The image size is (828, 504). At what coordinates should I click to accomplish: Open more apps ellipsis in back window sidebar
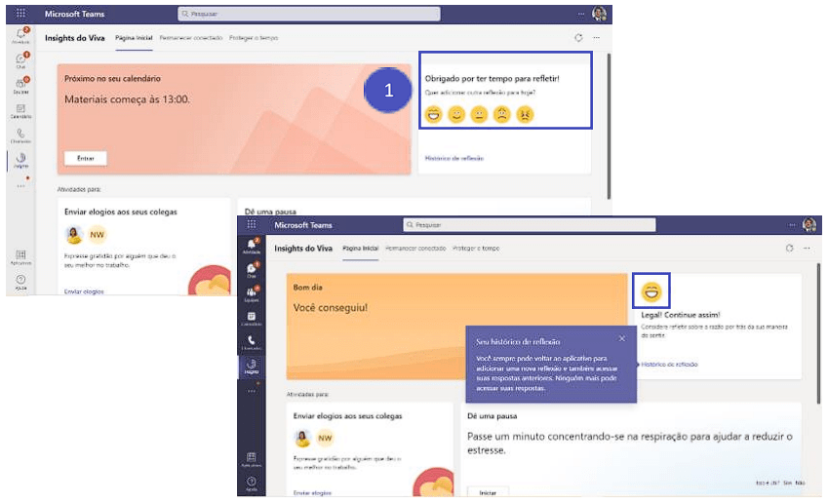tap(20, 186)
